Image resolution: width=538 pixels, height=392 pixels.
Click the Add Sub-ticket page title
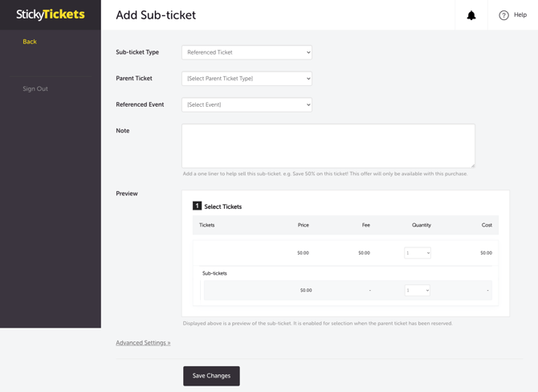tap(156, 15)
